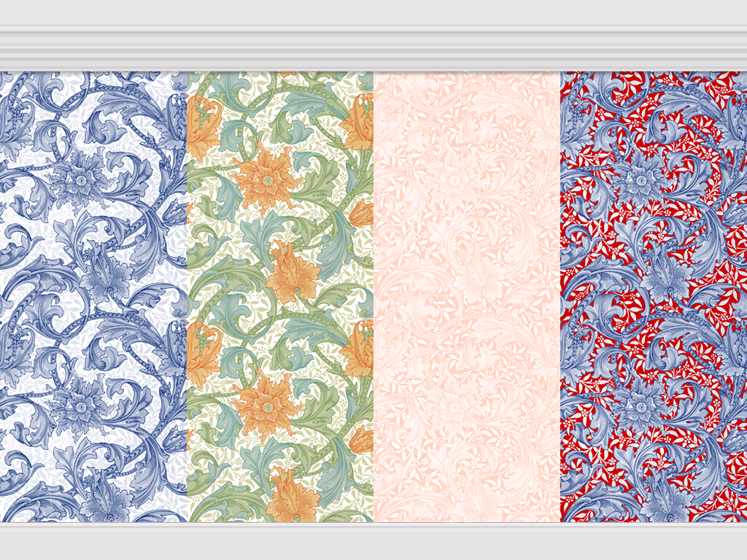This screenshot has height=560, width=747.
Task: Choose the green and orange floral wallpaper panel
Action: pos(280,296)
